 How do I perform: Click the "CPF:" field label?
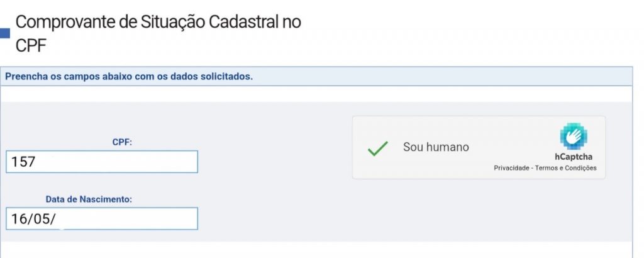point(121,142)
